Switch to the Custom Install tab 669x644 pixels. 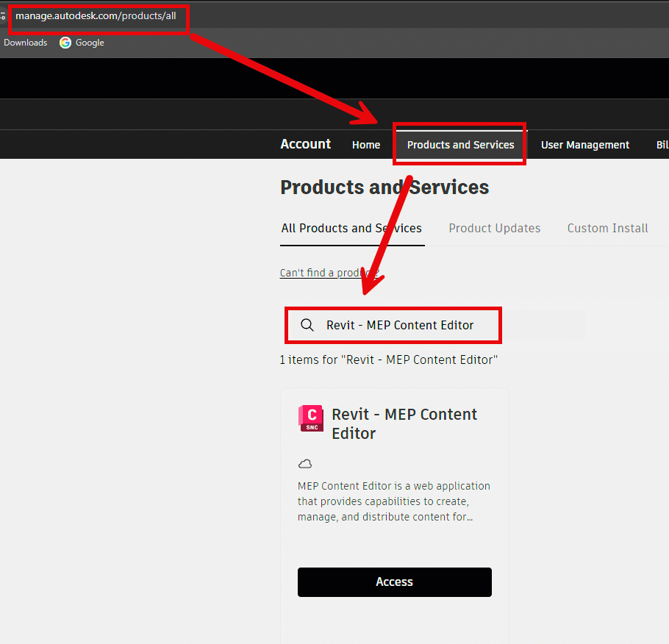coord(607,228)
